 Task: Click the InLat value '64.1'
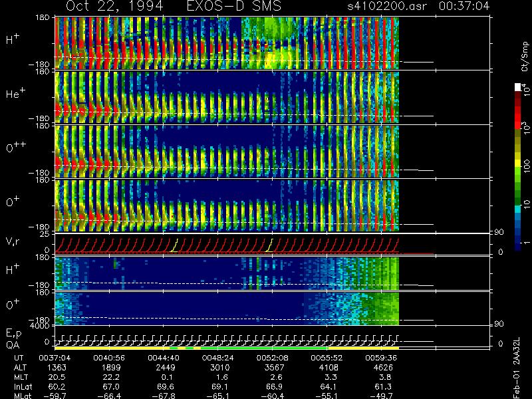pyautogui.click(x=330, y=386)
